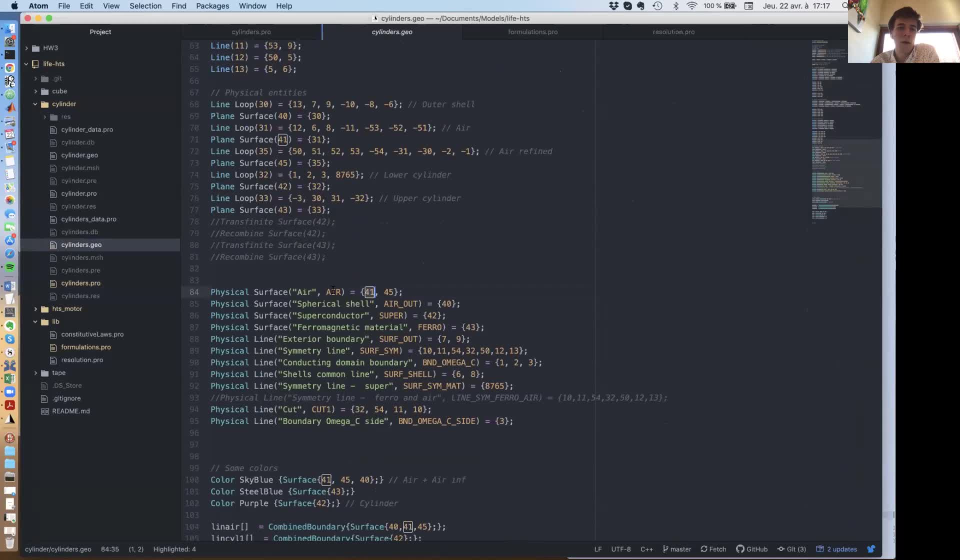Collapse the lib folder
960x560 pixels.
(55, 321)
